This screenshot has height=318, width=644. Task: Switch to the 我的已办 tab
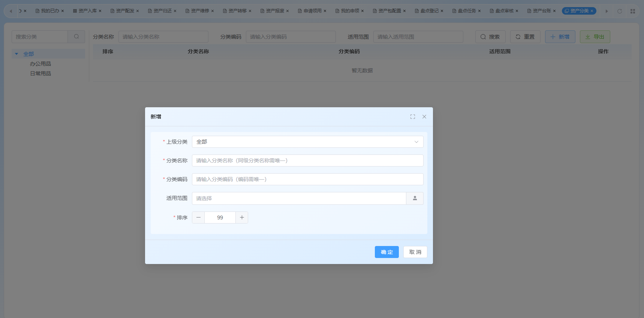50,11
